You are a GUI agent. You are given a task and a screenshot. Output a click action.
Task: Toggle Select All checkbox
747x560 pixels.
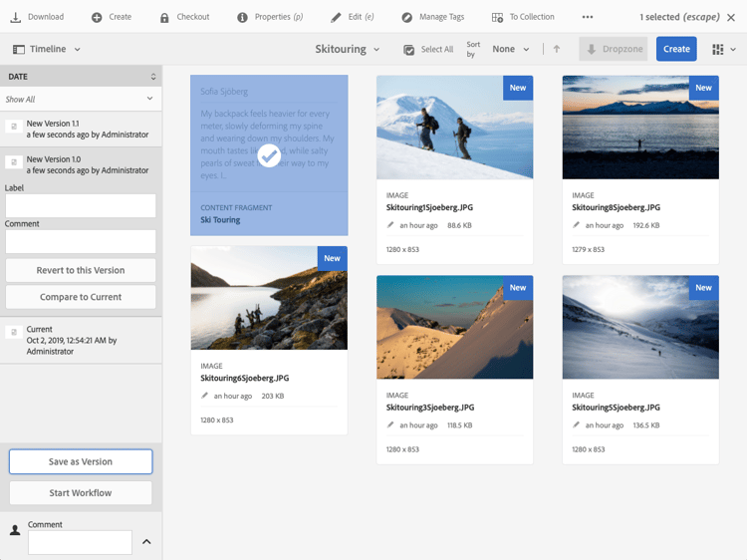click(408, 50)
